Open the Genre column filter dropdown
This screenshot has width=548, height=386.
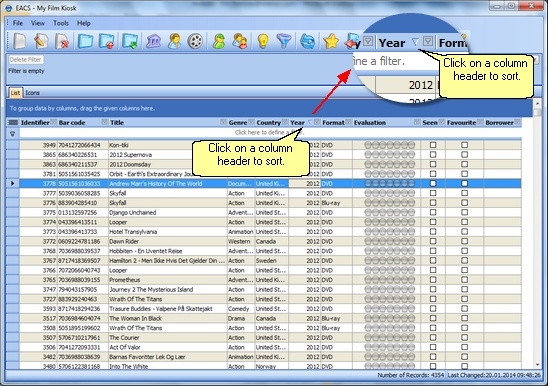pos(251,122)
